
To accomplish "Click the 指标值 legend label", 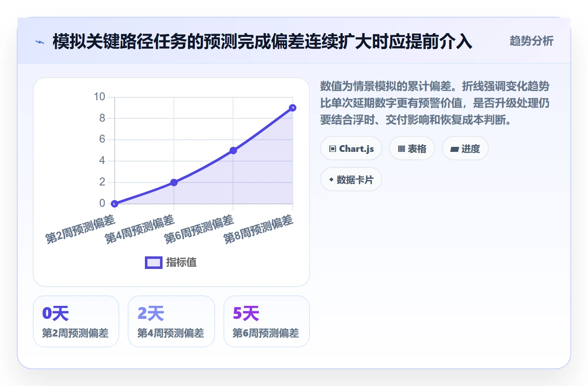I will pos(181,263).
